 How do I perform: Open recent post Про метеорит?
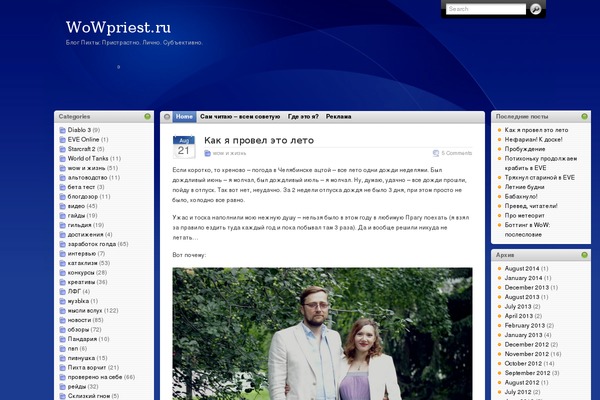coord(525,216)
